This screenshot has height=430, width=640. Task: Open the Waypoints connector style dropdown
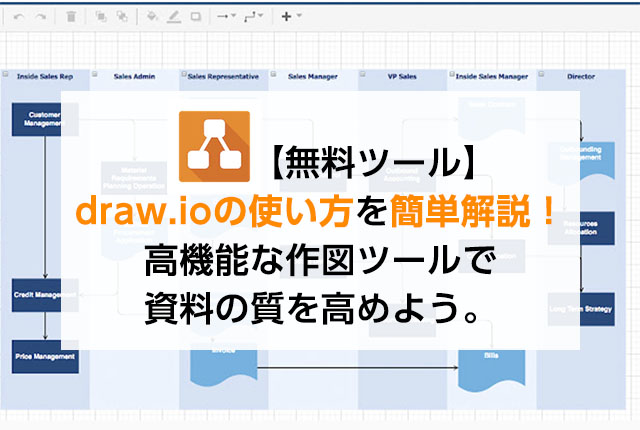pos(255,16)
